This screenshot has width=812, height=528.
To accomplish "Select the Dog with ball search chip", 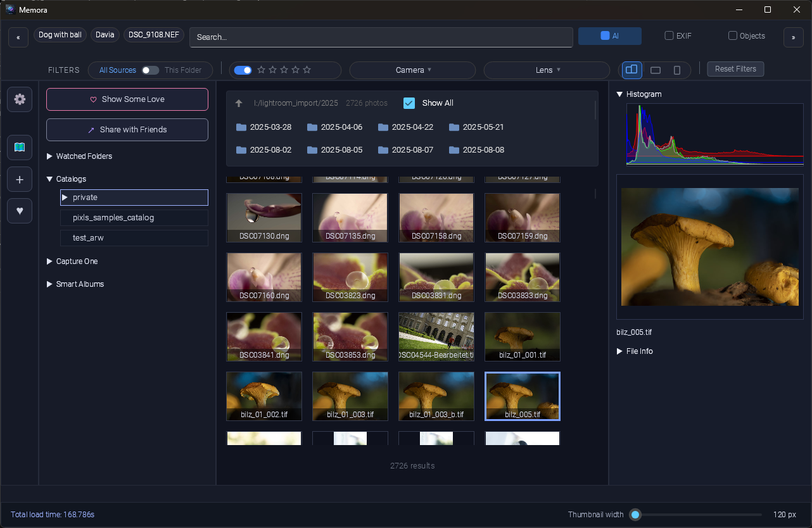I will tap(60, 35).
